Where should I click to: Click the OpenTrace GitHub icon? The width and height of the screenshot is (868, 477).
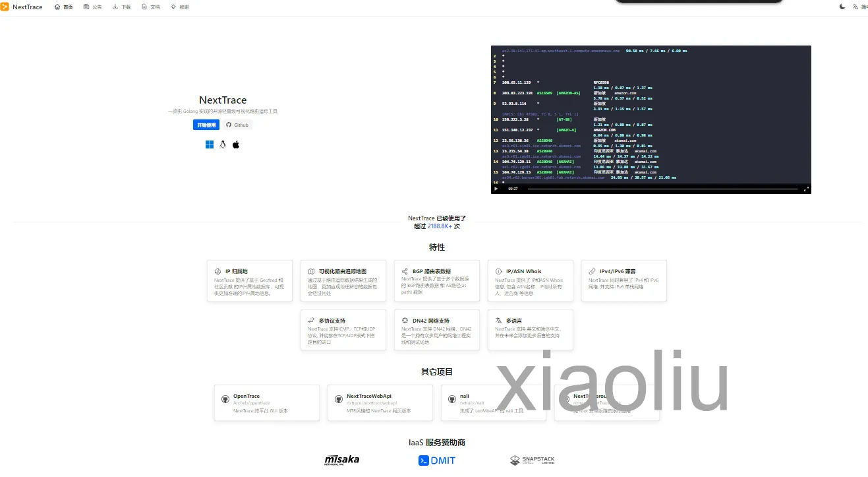(225, 399)
